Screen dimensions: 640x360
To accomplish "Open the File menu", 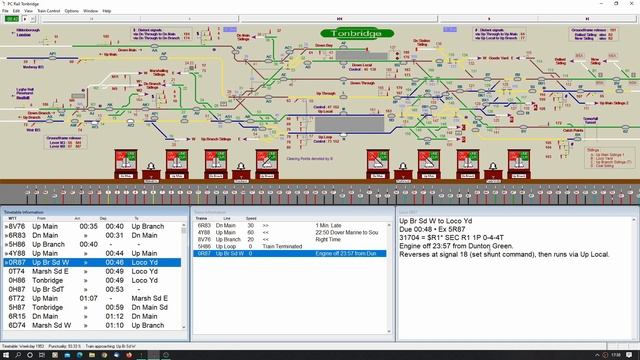I will [5, 11].
